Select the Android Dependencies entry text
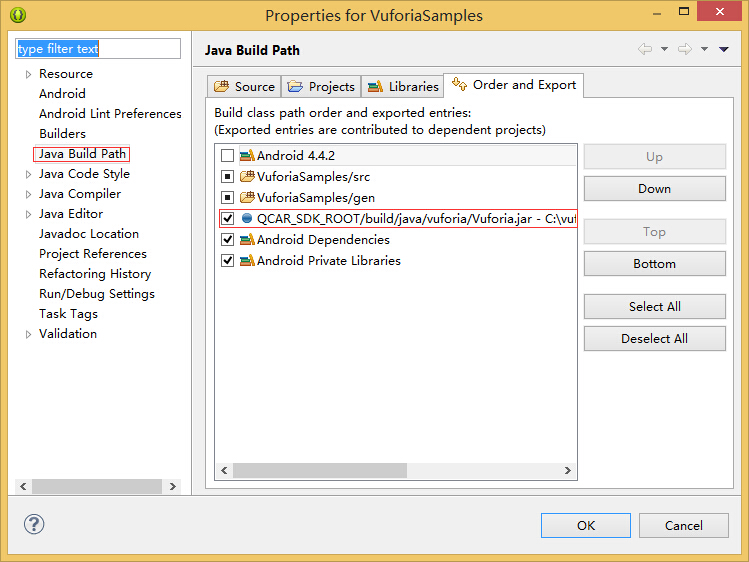The image size is (749, 562). point(323,240)
